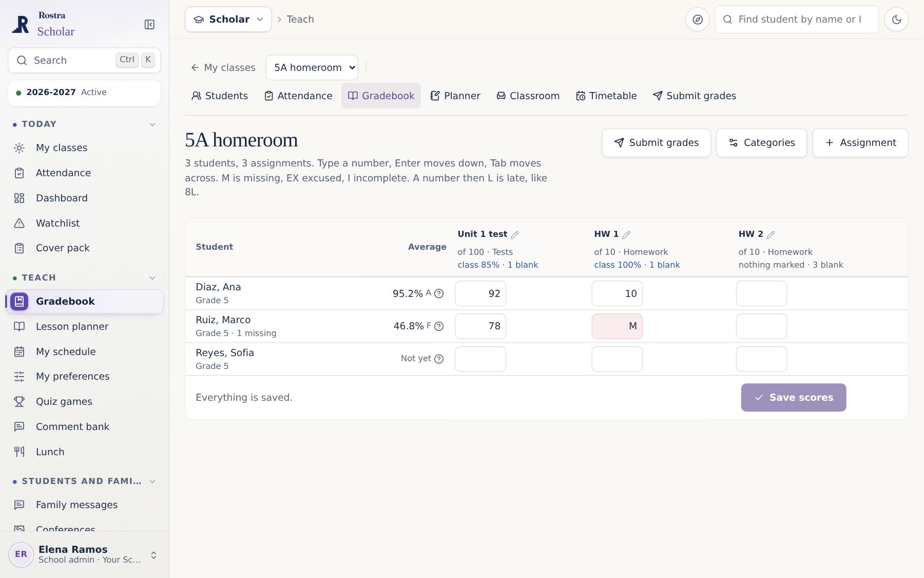Focus the sidebar Search box
This screenshot has width=924, height=578.
[84, 61]
